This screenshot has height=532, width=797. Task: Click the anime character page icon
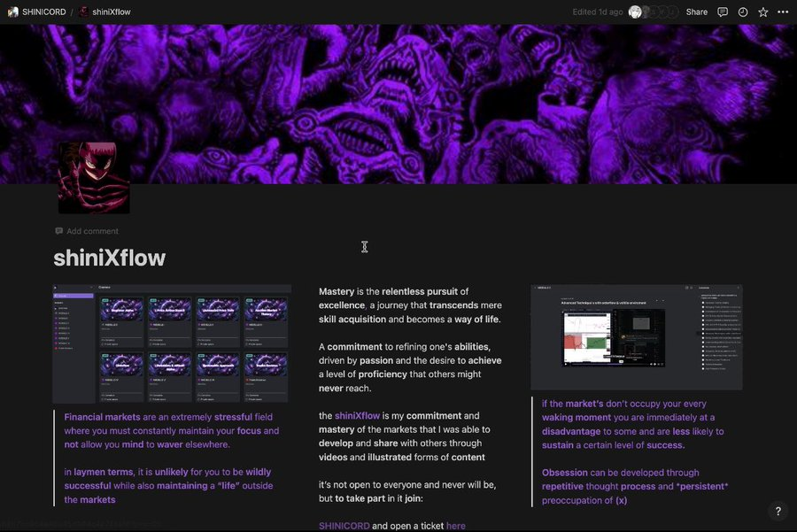[x=94, y=177]
